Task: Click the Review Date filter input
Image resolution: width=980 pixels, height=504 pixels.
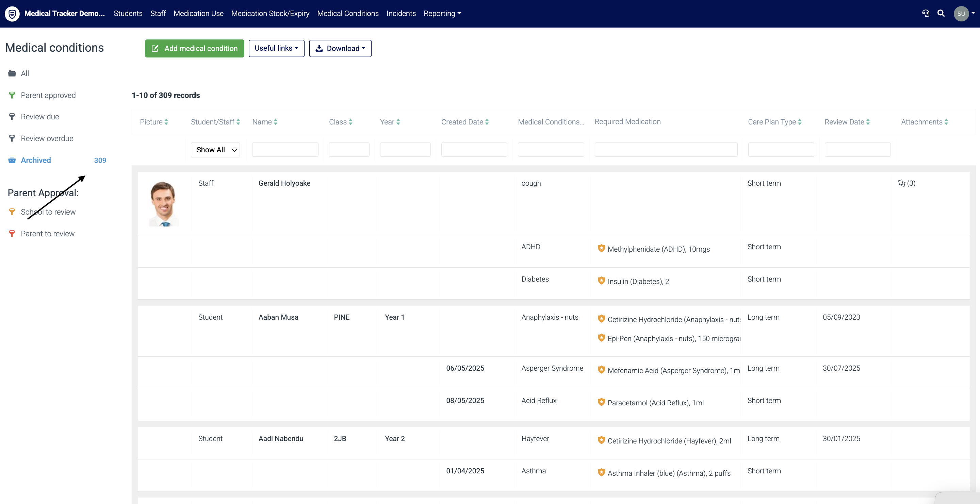Action: 857,150
